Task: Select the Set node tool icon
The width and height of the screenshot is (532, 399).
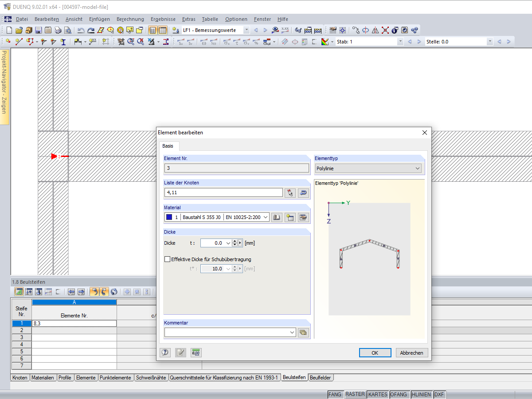Action: click(8, 42)
